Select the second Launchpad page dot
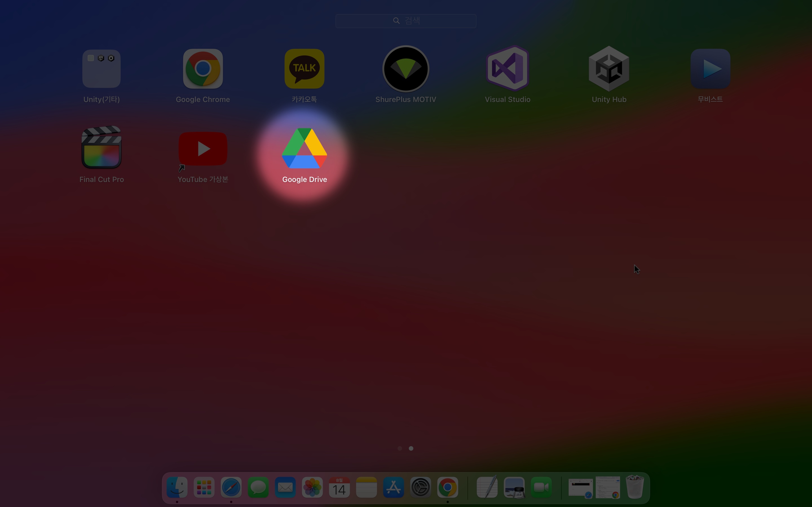The height and width of the screenshot is (507, 812). point(411,448)
